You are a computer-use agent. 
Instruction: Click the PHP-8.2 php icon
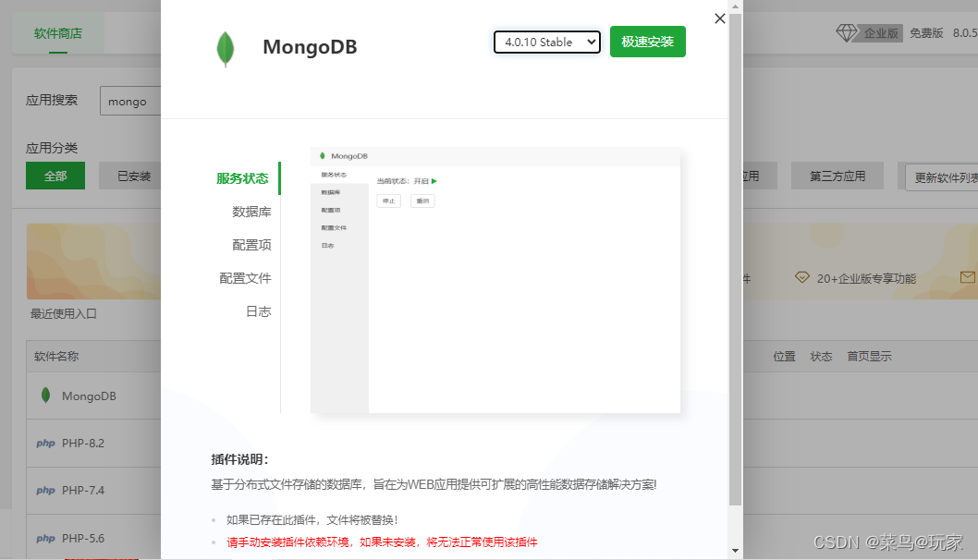(45, 444)
